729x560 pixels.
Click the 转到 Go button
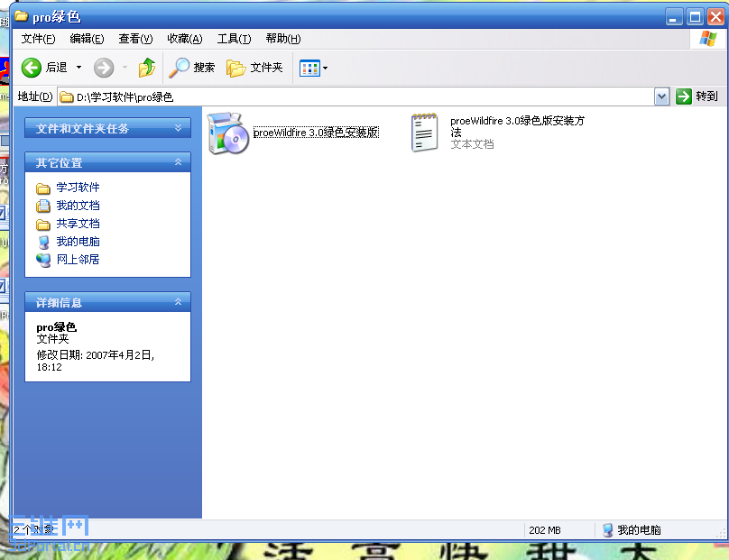tap(697, 96)
